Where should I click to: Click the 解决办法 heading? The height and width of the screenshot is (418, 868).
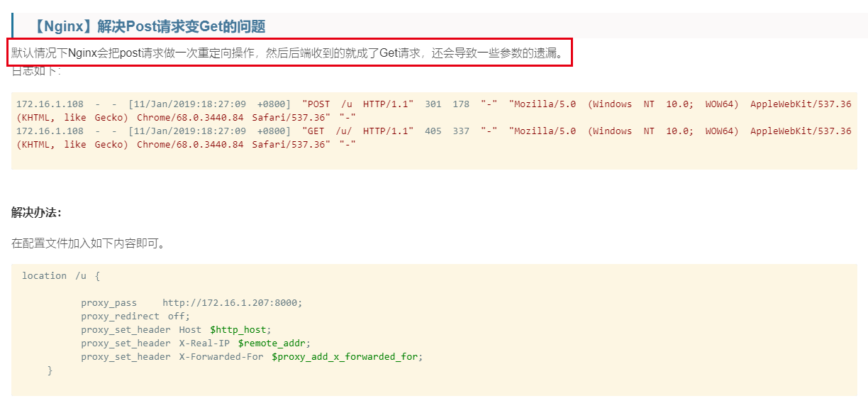tap(31, 212)
